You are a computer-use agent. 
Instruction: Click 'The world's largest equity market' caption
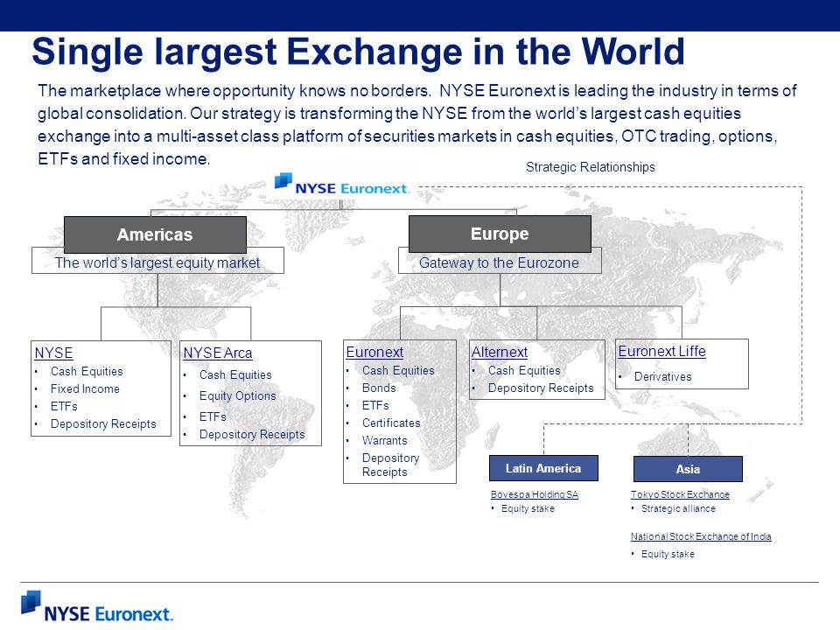(157, 262)
